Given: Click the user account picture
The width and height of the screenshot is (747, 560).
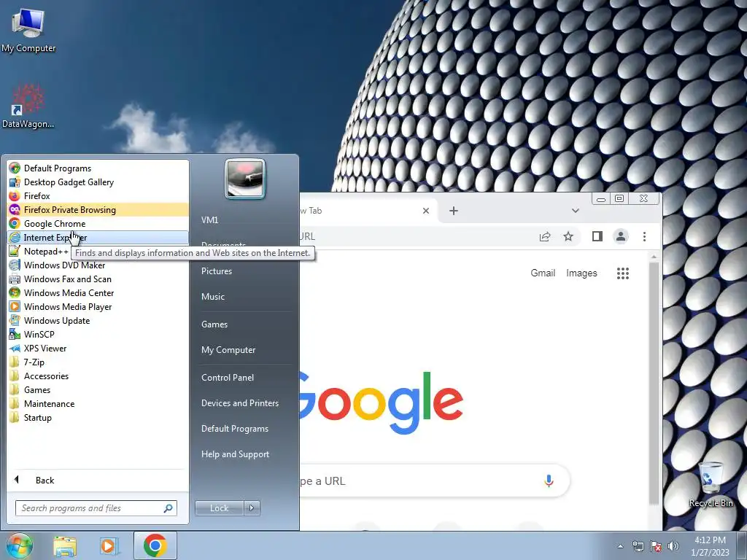Looking at the screenshot, I should coord(245,179).
